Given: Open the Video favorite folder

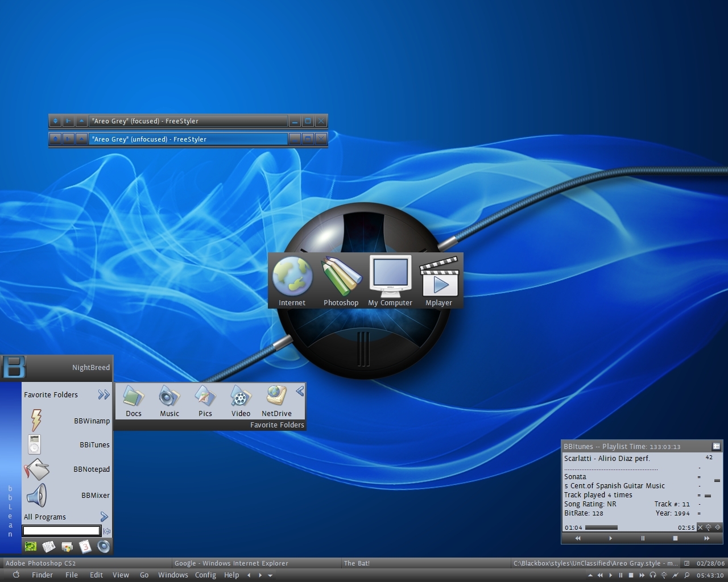Looking at the screenshot, I should tap(241, 396).
